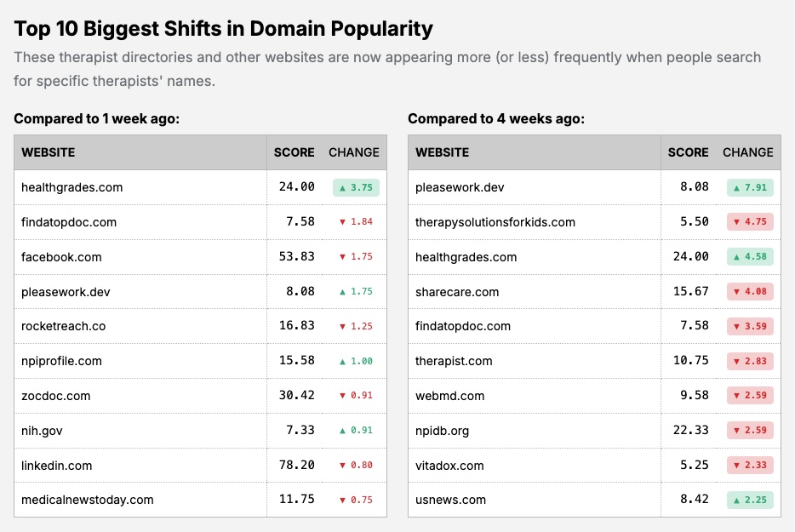Click the green 1.00 up-arrow indicator for npiprofile.com
This screenshot has width=795, height=532.
tap(356, 361)
